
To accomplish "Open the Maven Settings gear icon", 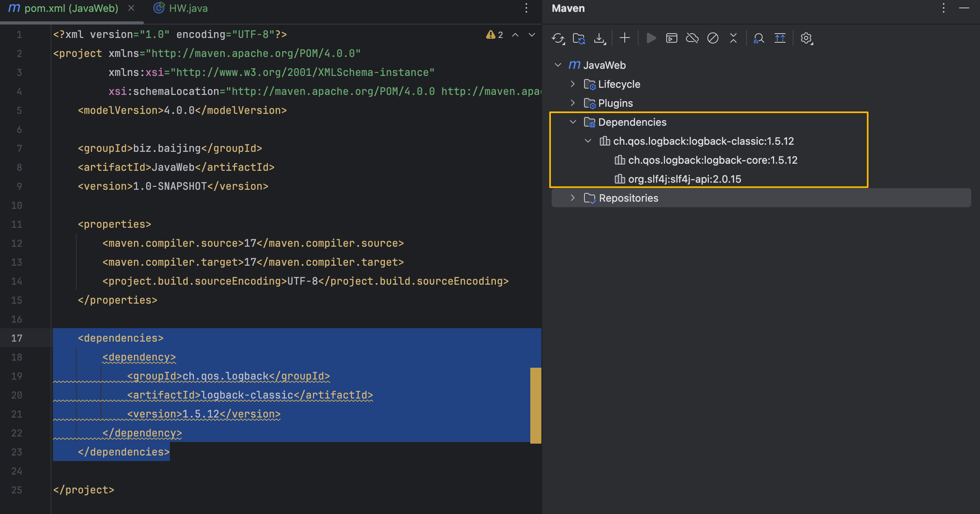I will click(x=806, y=38).
